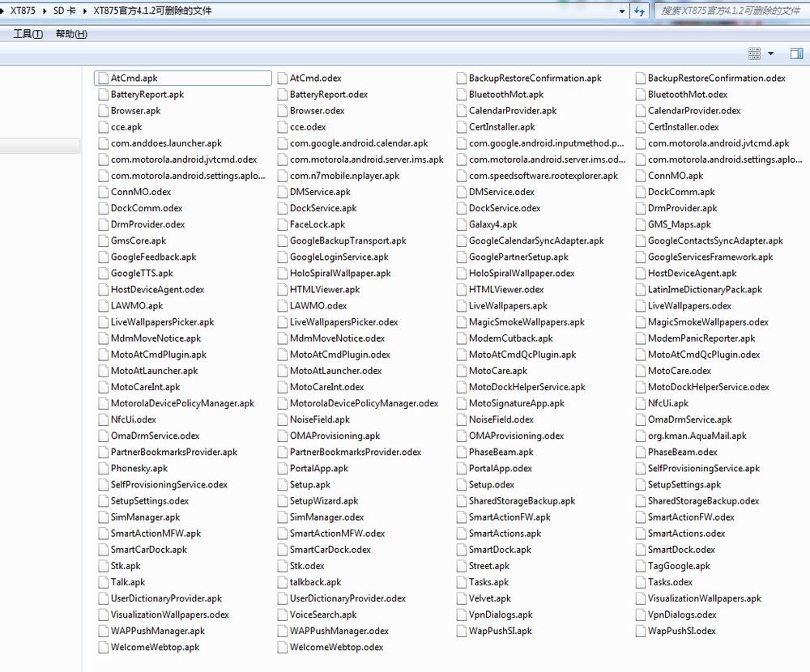Select file name MotorolaDevicePolicyManager.odex
Viewport: 810px width, 672px height.
364,403
